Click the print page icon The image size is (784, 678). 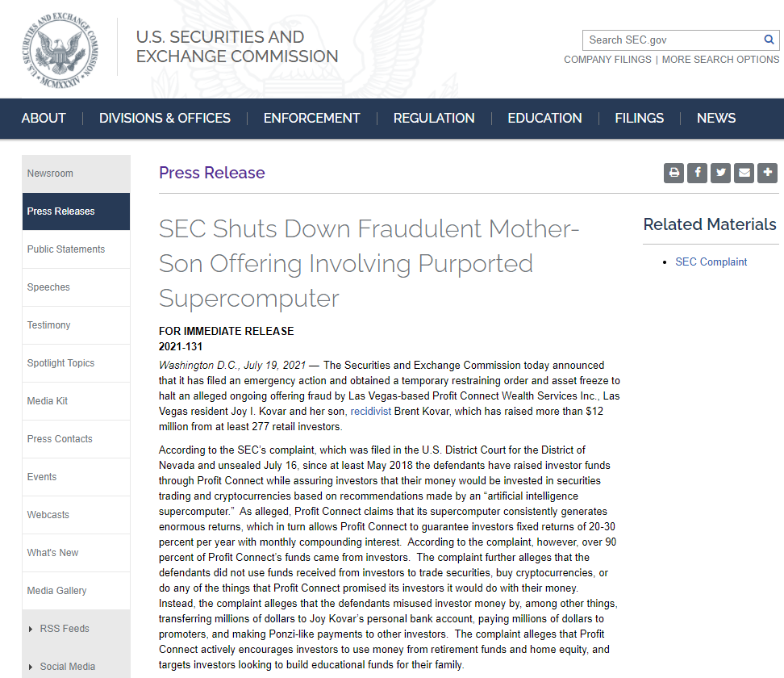coord(673,173)
